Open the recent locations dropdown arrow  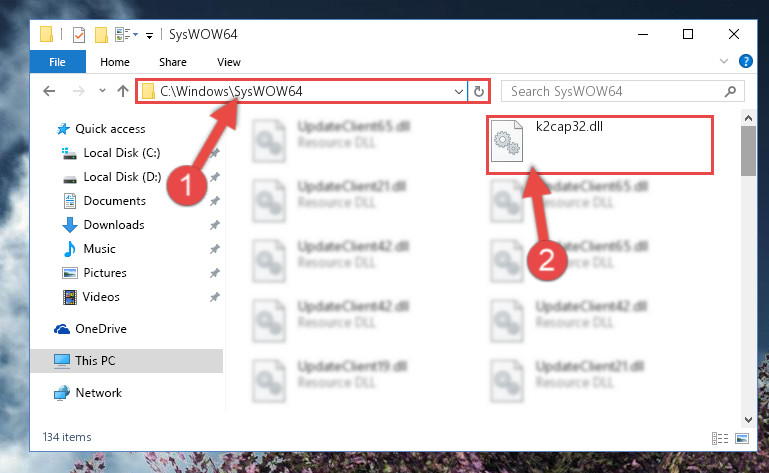click(x=102, y=91)
